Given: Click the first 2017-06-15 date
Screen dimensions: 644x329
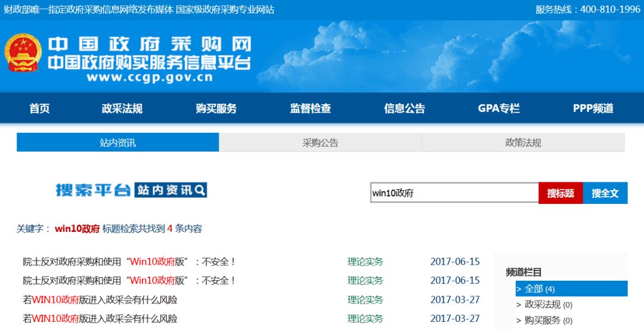Looking at the screenshot, I should 455,262.
